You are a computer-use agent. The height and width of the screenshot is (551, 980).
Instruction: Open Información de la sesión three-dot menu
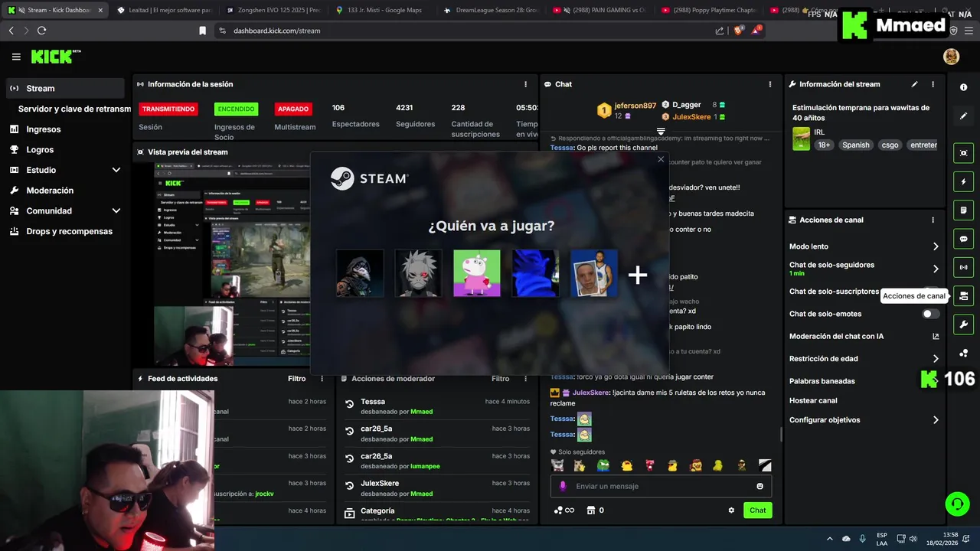(525, 84)
